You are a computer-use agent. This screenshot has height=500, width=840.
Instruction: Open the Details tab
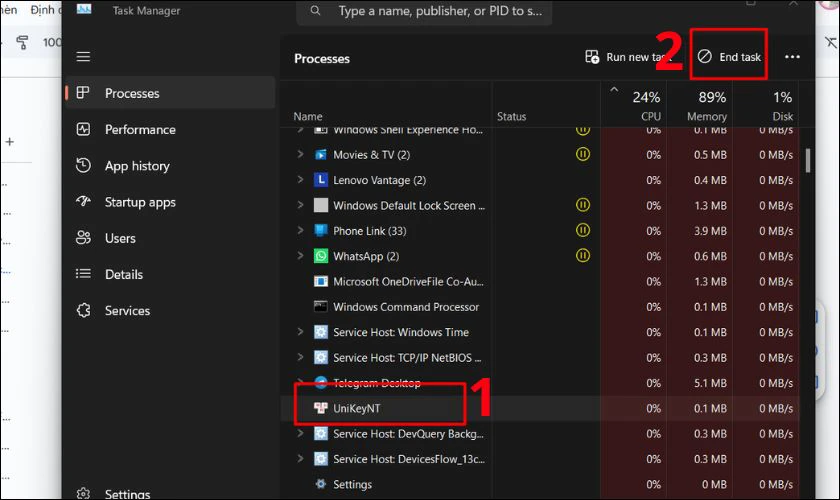click(x=170, y=274)
